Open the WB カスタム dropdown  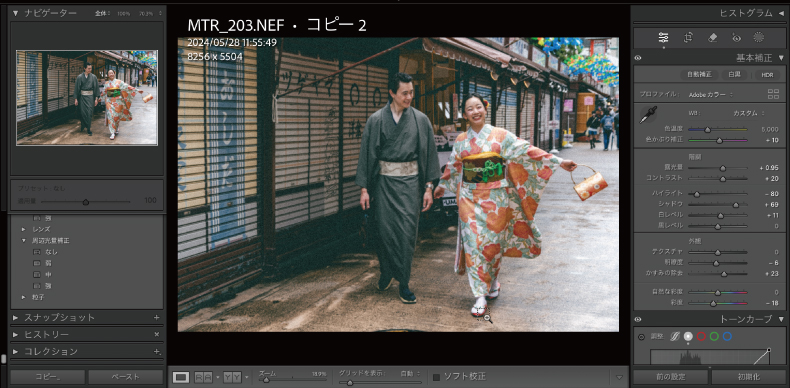click(x=748, y=113)
